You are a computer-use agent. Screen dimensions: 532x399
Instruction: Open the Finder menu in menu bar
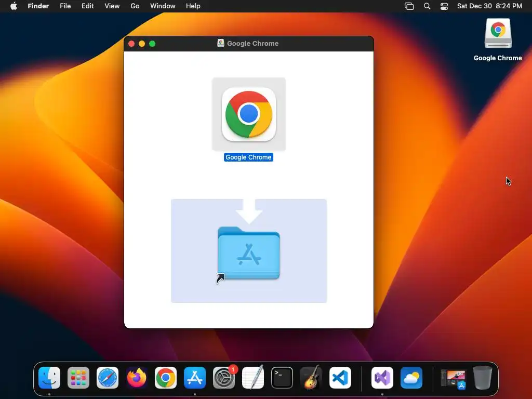pos(38,6)
